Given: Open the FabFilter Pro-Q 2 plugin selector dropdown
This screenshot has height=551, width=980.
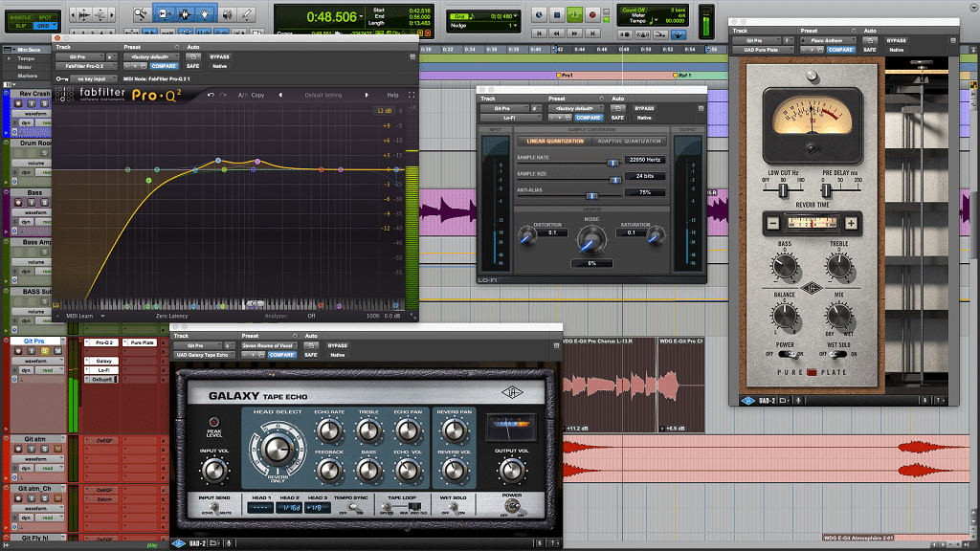Looking at the screenshot, I should tap(85, 66).
